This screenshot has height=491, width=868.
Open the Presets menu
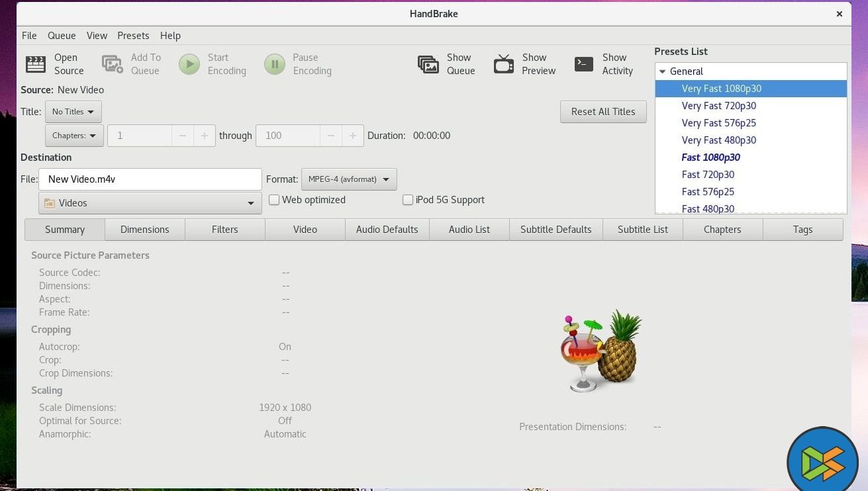pos(133,36)
